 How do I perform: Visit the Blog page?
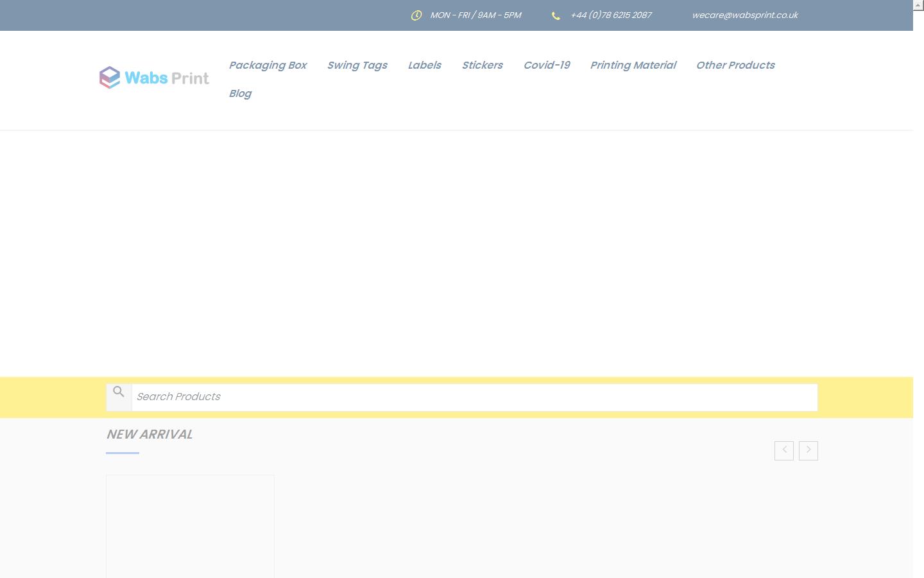coord(240,94)
